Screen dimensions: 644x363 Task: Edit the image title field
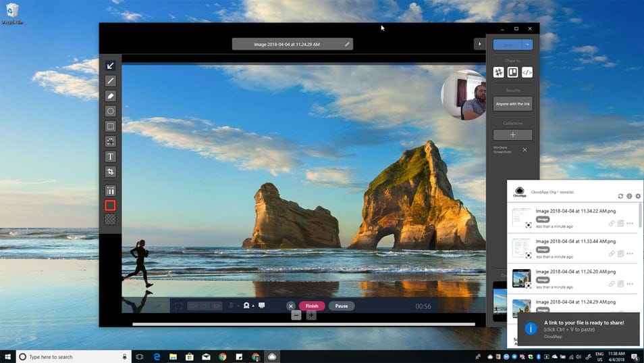pyautogui.click(x=292, y=44)
